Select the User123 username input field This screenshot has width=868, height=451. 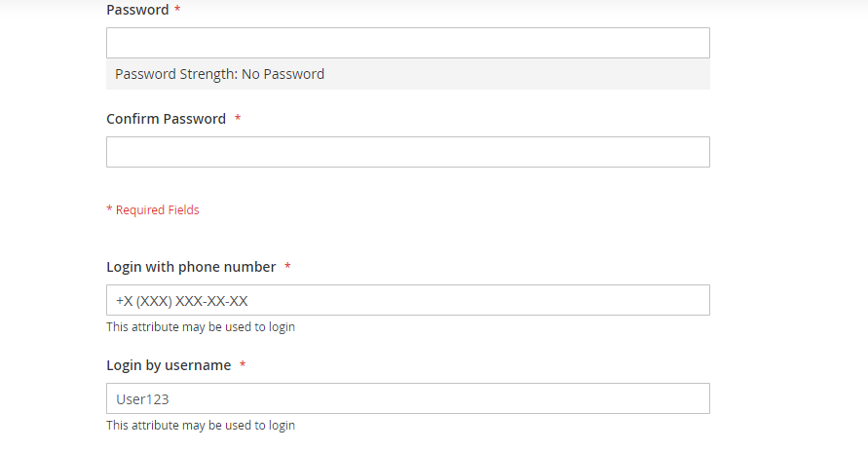coord(407,398)
